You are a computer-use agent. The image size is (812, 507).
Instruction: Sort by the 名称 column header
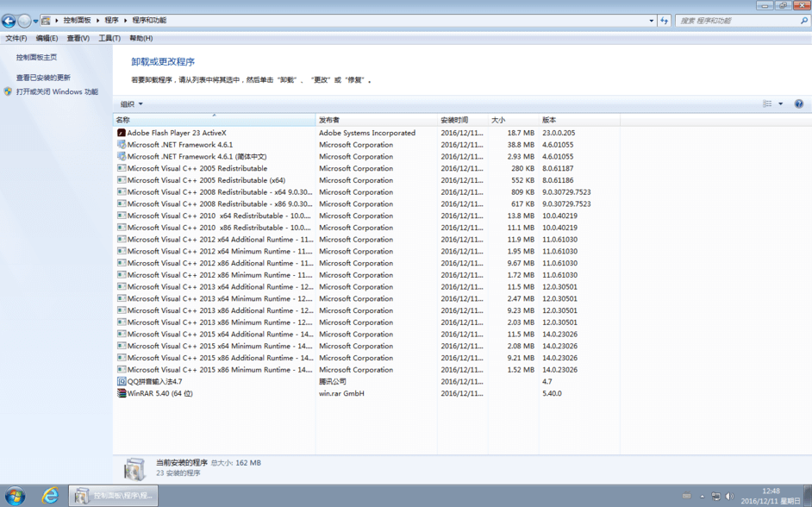214,120
